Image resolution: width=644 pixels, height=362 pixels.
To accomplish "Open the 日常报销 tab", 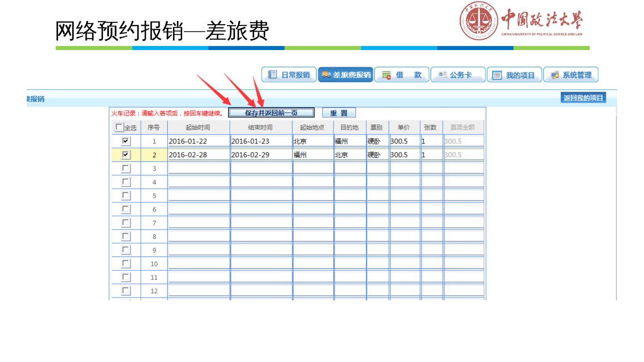I will pyautogui.click(x=289, y=75).
